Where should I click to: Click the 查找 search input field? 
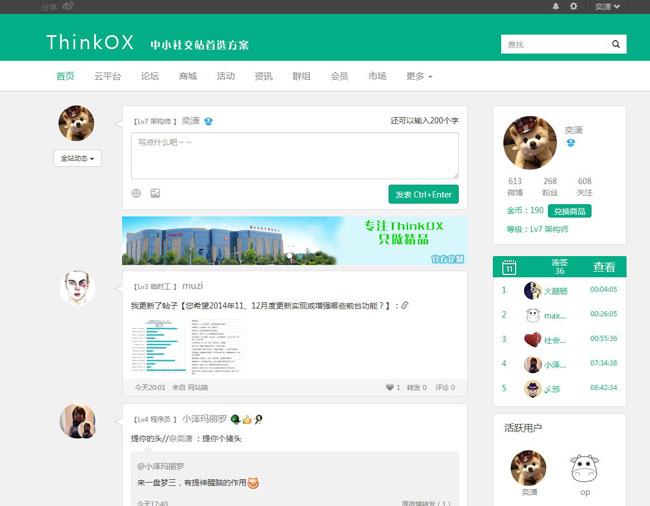pyautogui.click(x=554, y=44)
